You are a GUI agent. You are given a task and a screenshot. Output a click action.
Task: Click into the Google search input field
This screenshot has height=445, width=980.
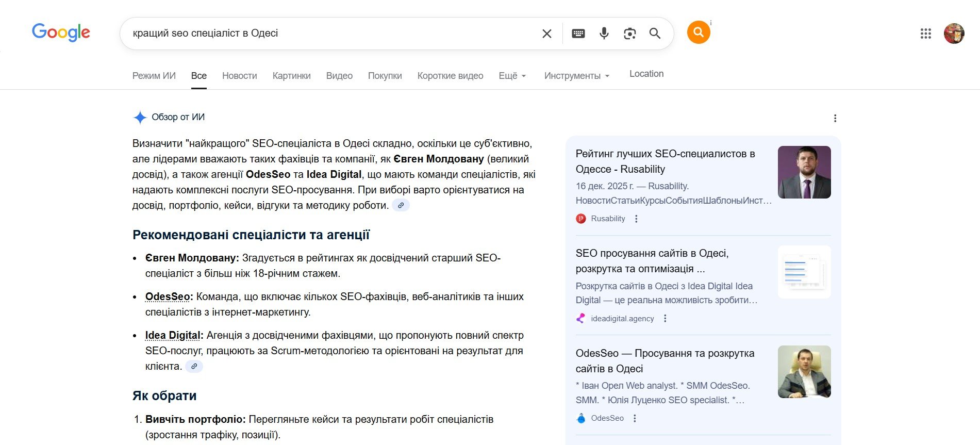click(x=330, y=34)
